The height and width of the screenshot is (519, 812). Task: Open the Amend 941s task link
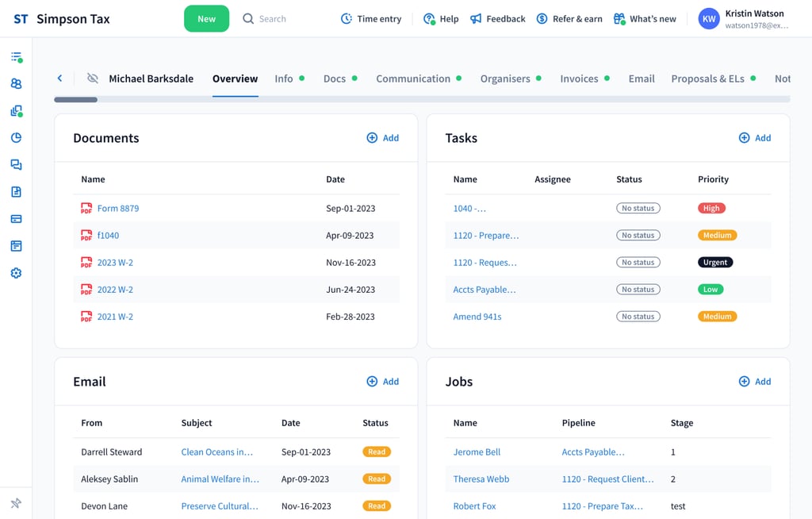tap(477, 317)
